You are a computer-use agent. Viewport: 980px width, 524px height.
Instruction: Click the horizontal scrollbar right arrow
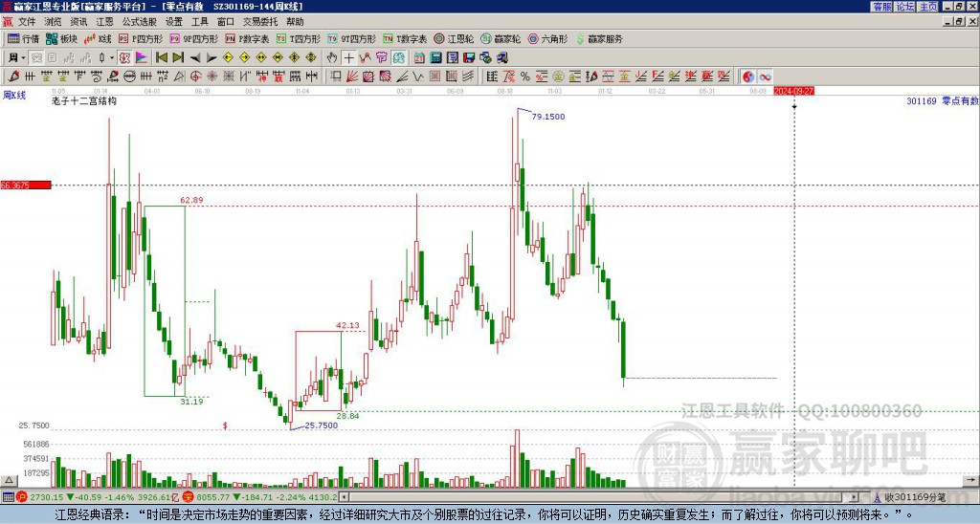click(855, 497)
